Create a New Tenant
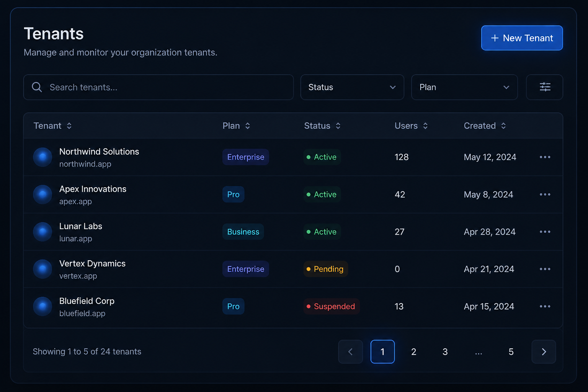Screen dimensions: 588x392 (522, 38)
